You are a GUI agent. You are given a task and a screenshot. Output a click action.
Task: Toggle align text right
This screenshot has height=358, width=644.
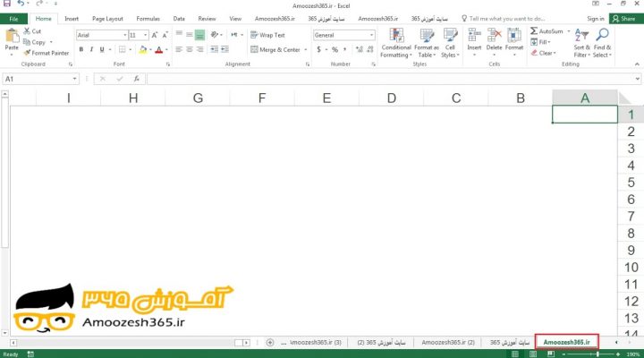(x=200, y=49)
